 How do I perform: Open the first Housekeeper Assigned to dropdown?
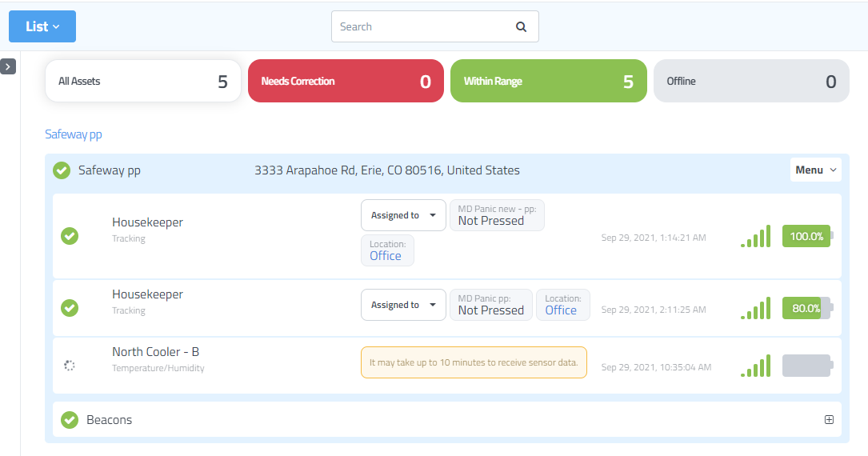[403, 215]
